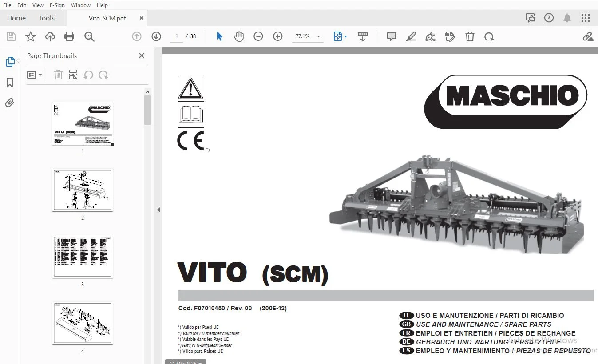
Task: Open the apps grid launcher
Action: coord(586,18)
